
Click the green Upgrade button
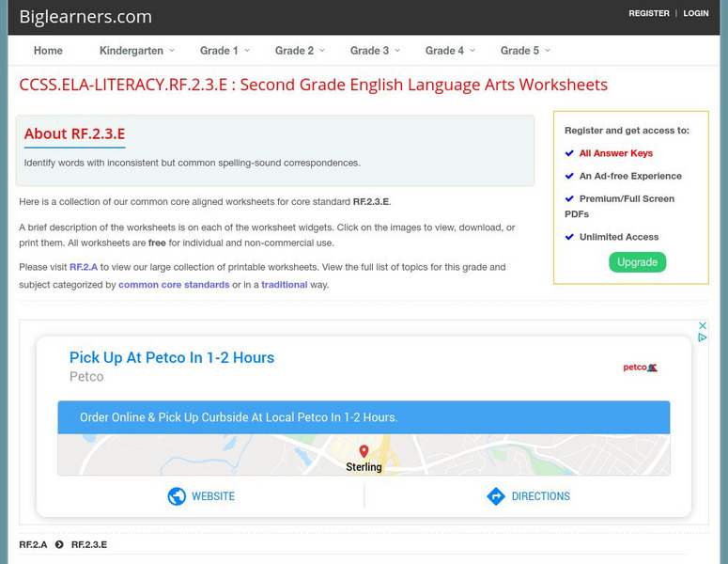coord(637,262)
